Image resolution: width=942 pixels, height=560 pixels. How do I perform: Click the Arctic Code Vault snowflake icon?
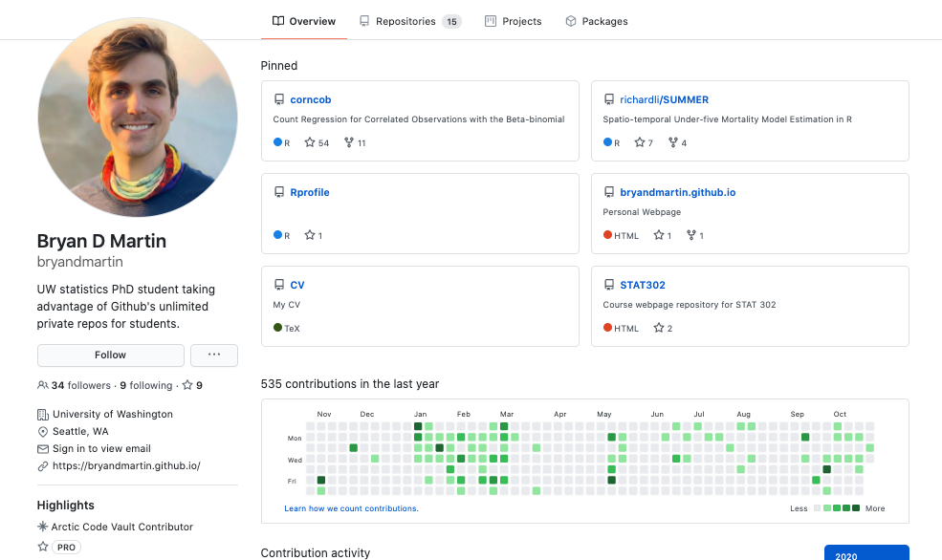pos(43,527)
